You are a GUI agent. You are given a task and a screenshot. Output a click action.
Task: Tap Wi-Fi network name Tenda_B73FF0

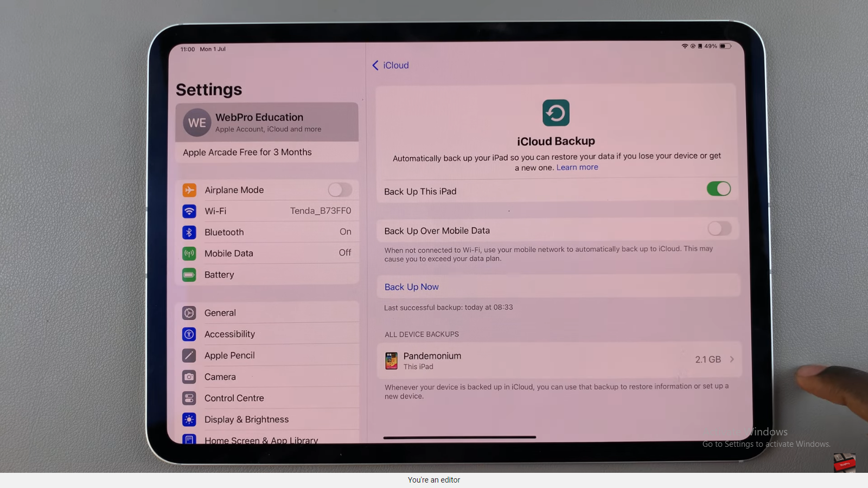321,211
